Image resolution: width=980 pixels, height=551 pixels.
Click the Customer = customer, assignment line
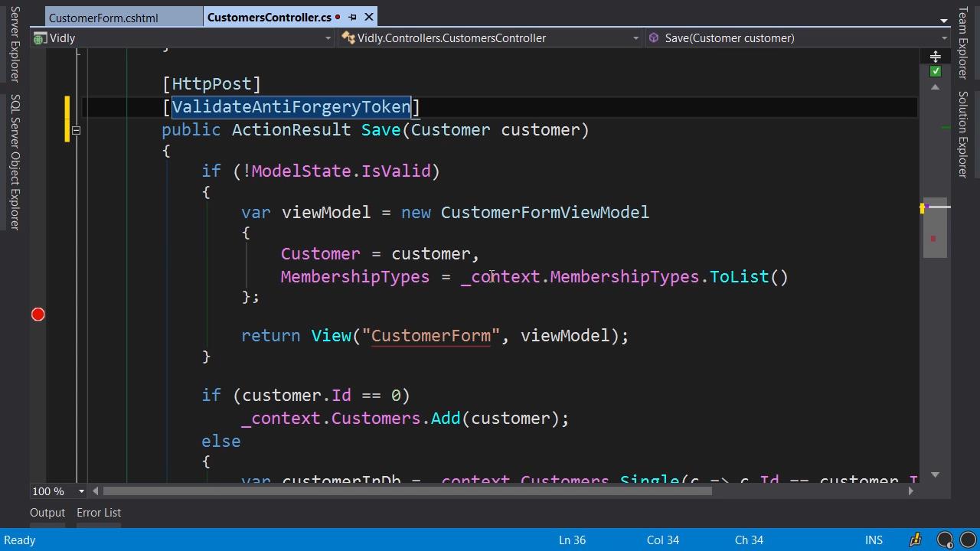380,254
